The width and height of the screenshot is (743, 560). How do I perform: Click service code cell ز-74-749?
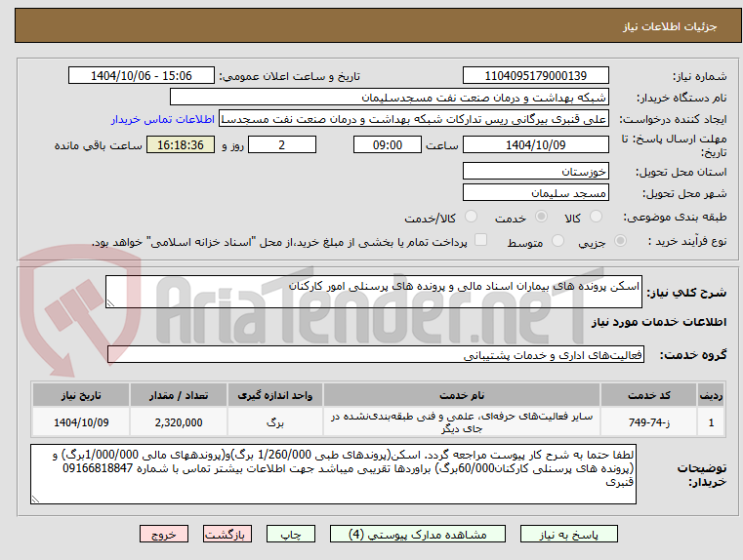pyautogui.click(x=648, y=422)
